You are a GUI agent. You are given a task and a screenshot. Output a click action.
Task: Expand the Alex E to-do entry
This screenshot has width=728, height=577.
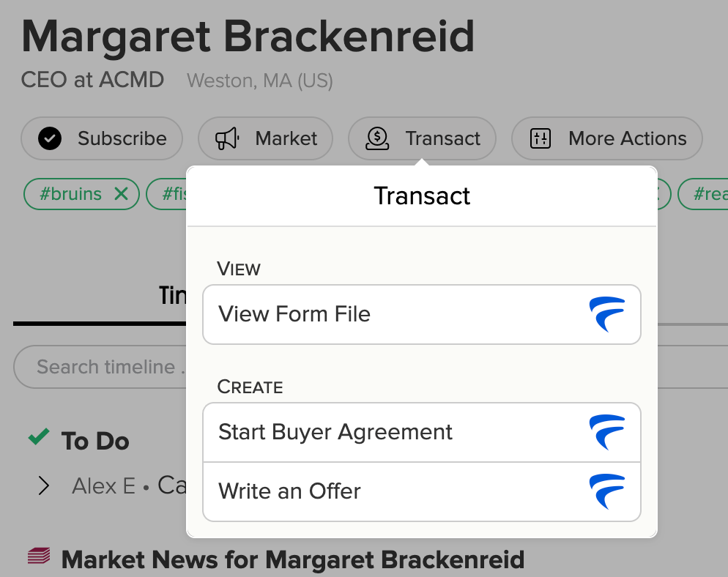point(44,485)
